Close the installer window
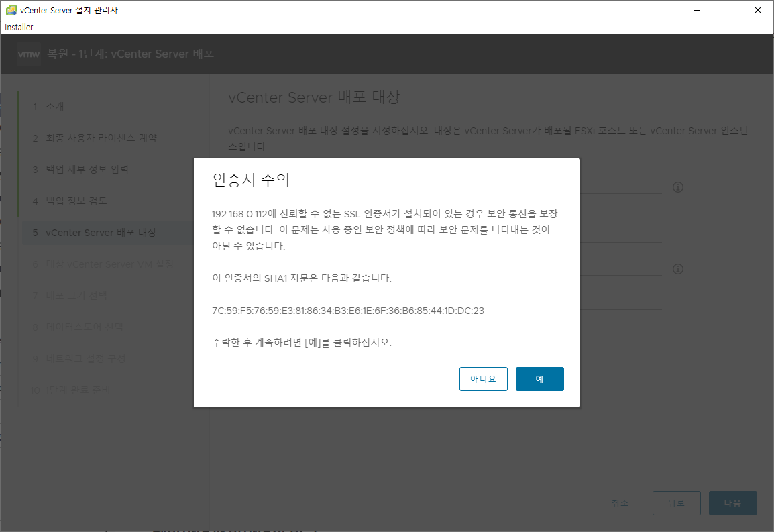The width and height of the screenshot is (774, 532). (x=758, y=10)
